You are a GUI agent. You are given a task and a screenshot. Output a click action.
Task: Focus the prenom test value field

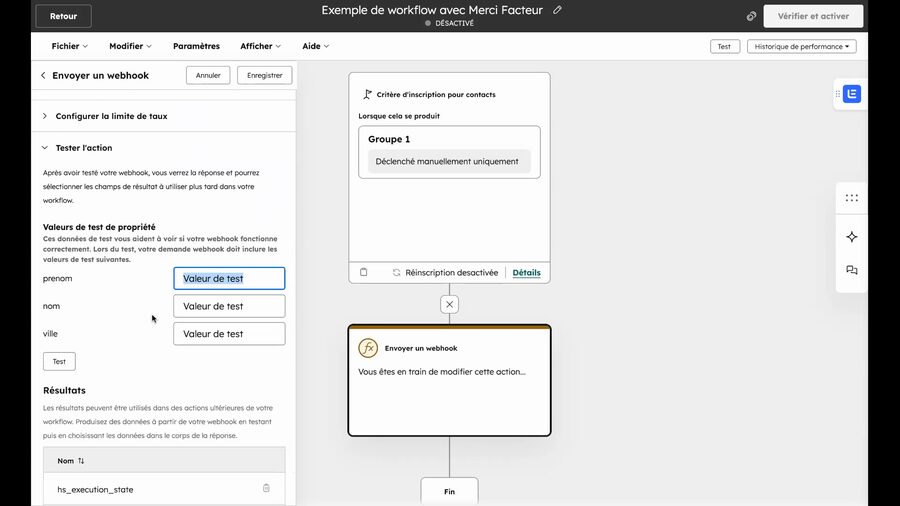pyautogui.click(x=229, y=278)
